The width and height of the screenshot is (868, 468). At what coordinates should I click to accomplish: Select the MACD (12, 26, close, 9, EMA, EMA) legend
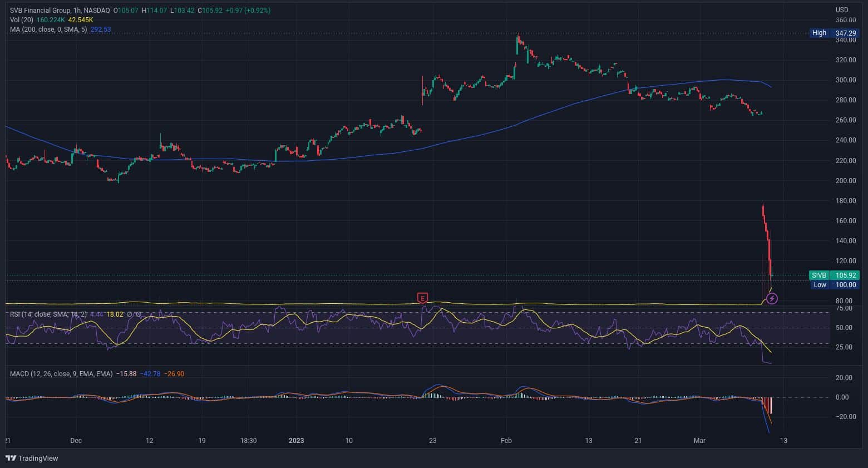tap(61, 374)
